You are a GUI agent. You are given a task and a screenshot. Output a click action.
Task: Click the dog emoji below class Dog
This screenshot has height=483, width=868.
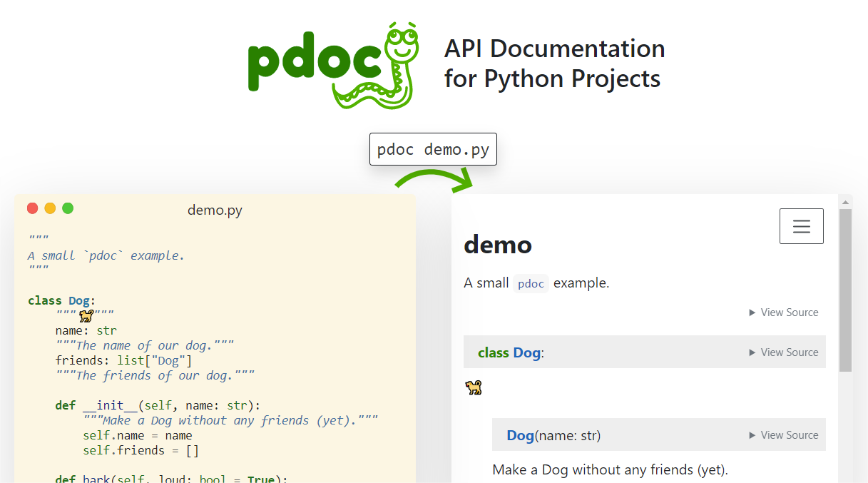pos(474,387)
